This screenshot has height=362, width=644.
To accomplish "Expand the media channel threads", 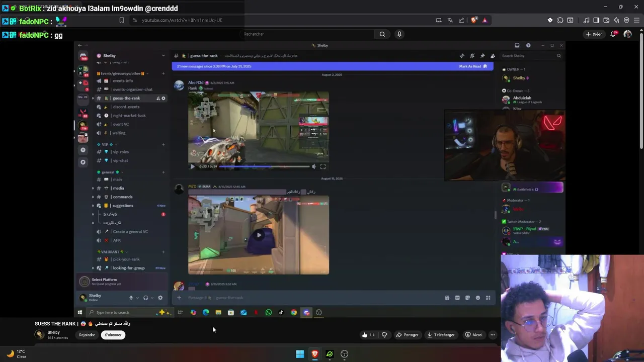I will point(93,188).
